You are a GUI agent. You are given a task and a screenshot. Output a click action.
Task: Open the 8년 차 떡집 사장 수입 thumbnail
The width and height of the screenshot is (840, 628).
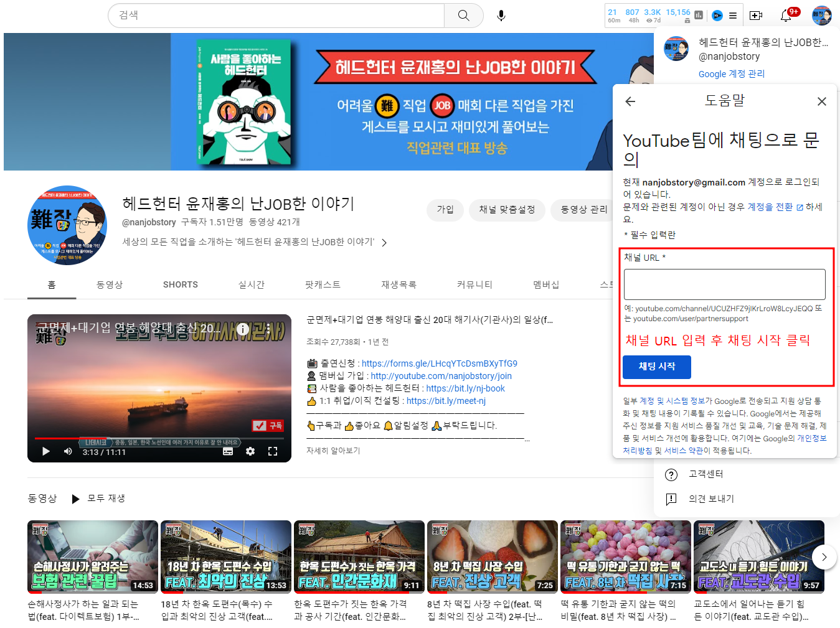pos(493,557)
